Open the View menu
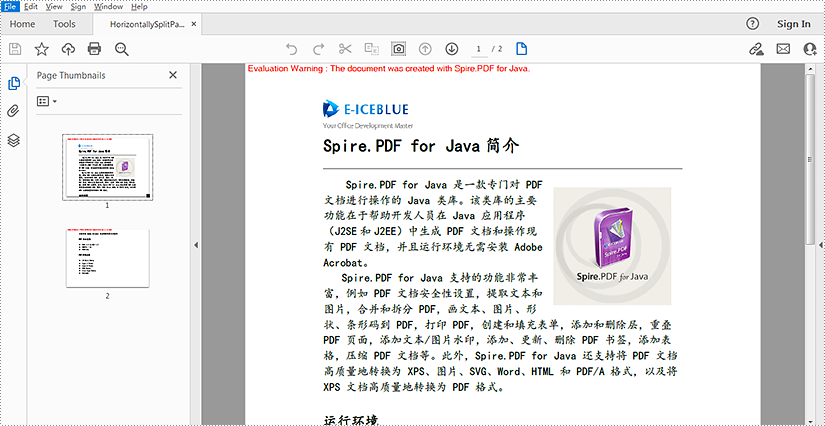The height and width of the screenshot is (426, 825). pyautogui.click(x=54, y=7)
